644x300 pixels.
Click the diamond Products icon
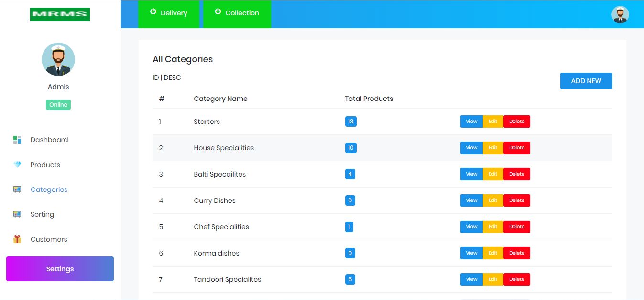(17, 165)
